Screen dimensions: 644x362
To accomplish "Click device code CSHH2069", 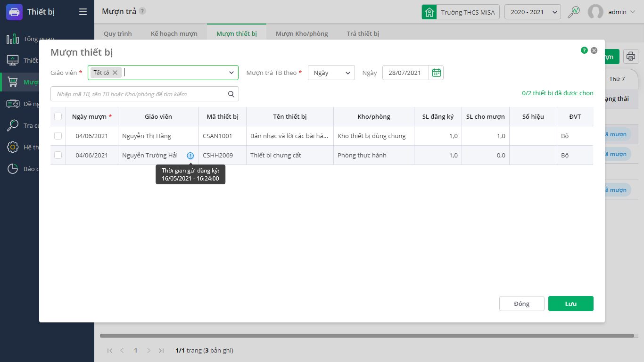I will point(218,155).
